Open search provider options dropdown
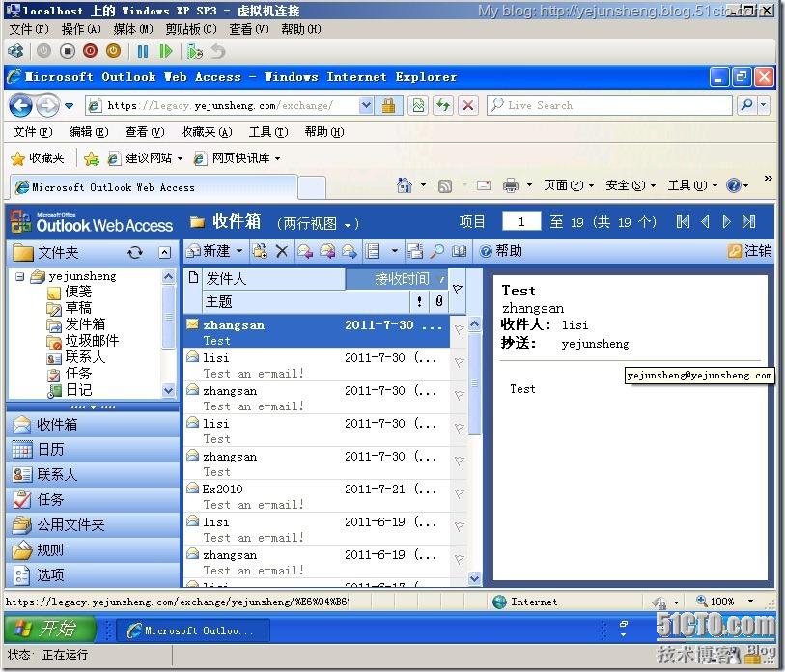The width and height of the screenshot is (785, 672). coord(764,105)
